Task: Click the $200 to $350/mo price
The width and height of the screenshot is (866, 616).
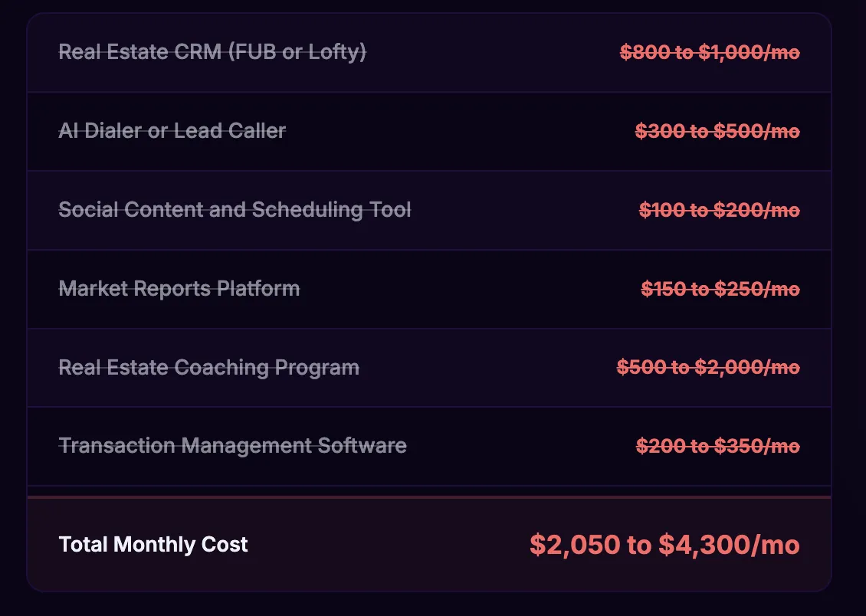Action: click(x=718, y=446)
